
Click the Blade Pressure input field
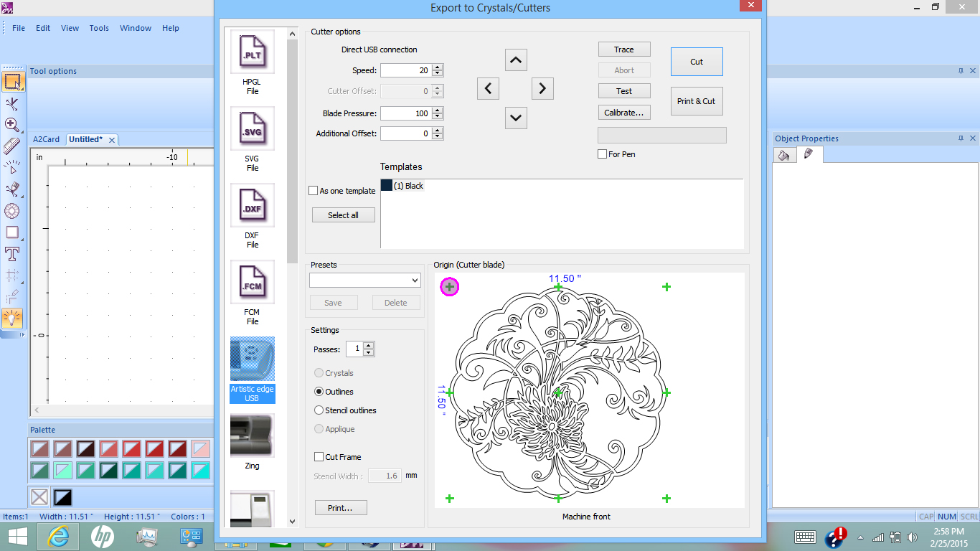[406, 113]
